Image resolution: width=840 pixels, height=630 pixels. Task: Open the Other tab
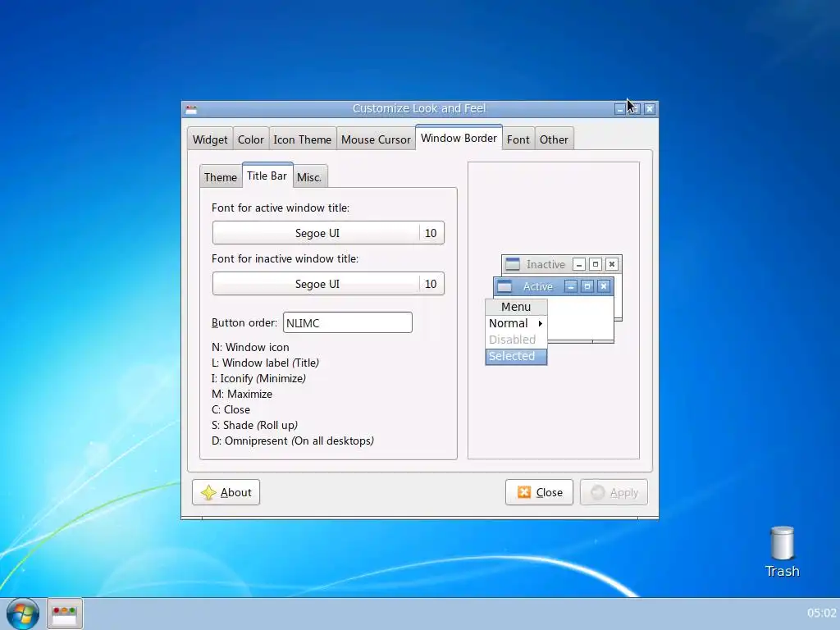[x=554, y=139]
